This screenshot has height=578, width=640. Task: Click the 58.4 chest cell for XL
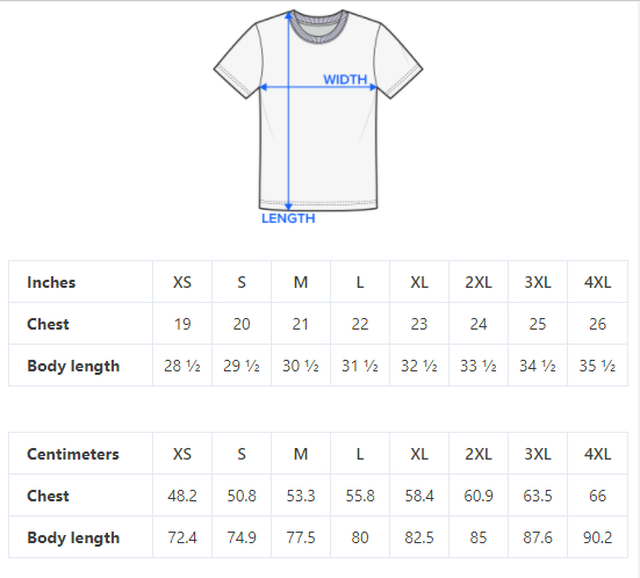(x=419, y=496)
